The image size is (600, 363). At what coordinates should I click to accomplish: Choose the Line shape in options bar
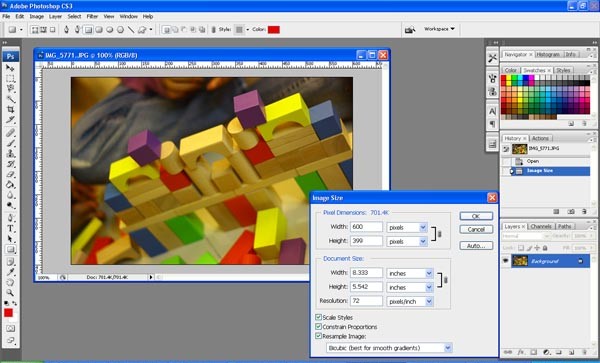[131, 29]
